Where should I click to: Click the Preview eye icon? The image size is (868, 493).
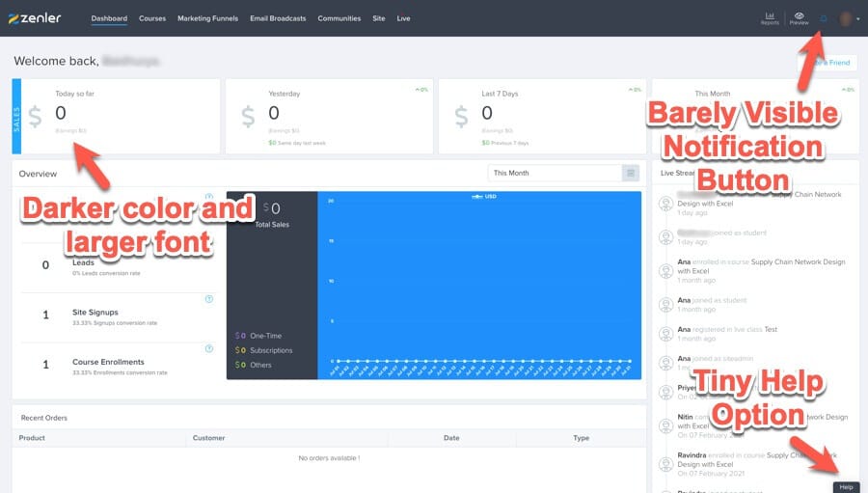800,17
